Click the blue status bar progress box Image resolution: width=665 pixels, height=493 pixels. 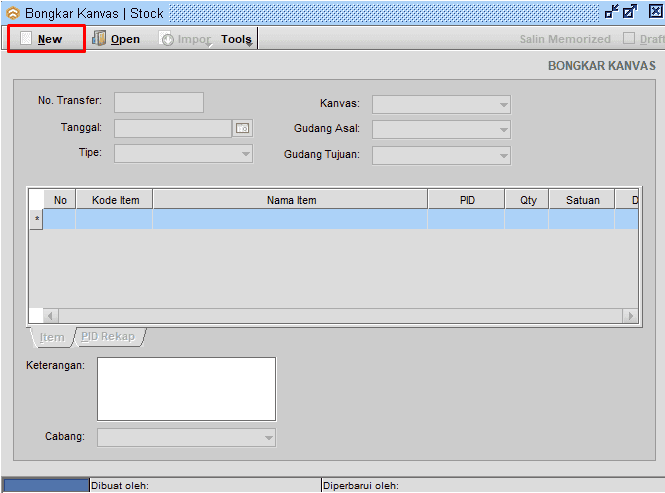point(46,485)
